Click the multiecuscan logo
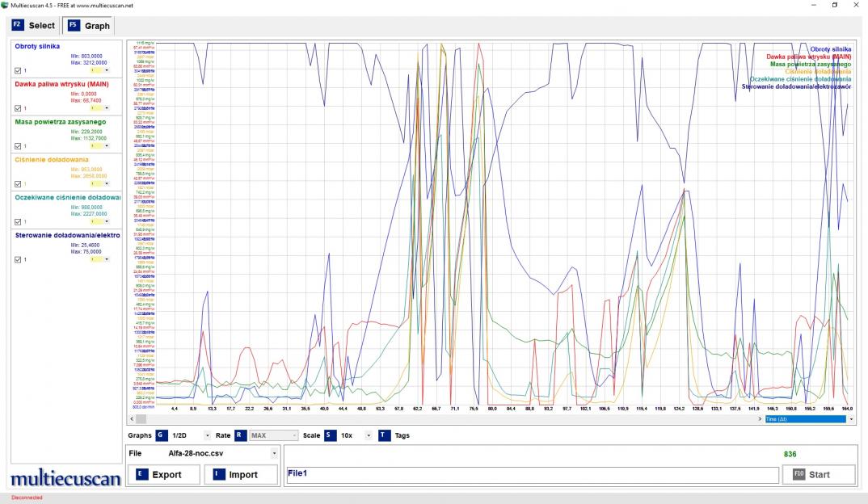868x504 pixels. click(65, 479)
